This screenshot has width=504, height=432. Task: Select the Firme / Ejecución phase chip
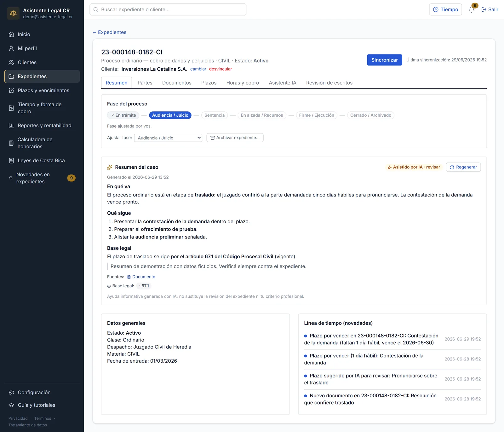click(317, 115)
